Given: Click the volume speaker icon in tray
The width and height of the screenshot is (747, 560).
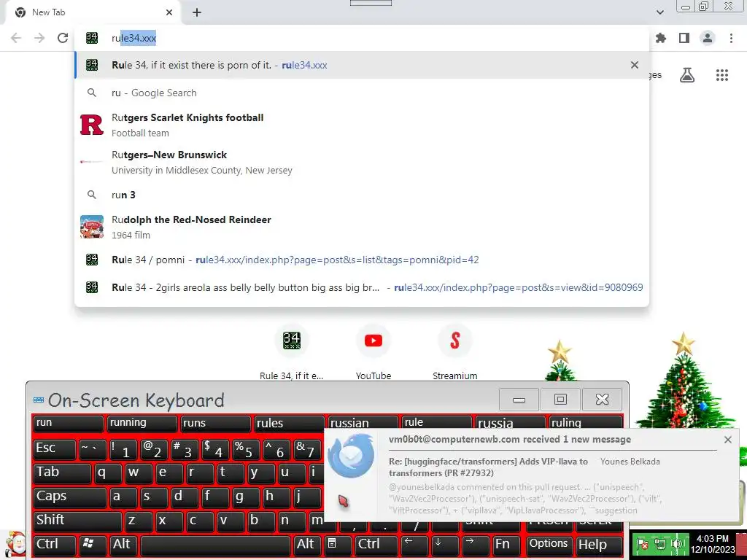Looking at the screenshot, I should [x=678, y=544].
